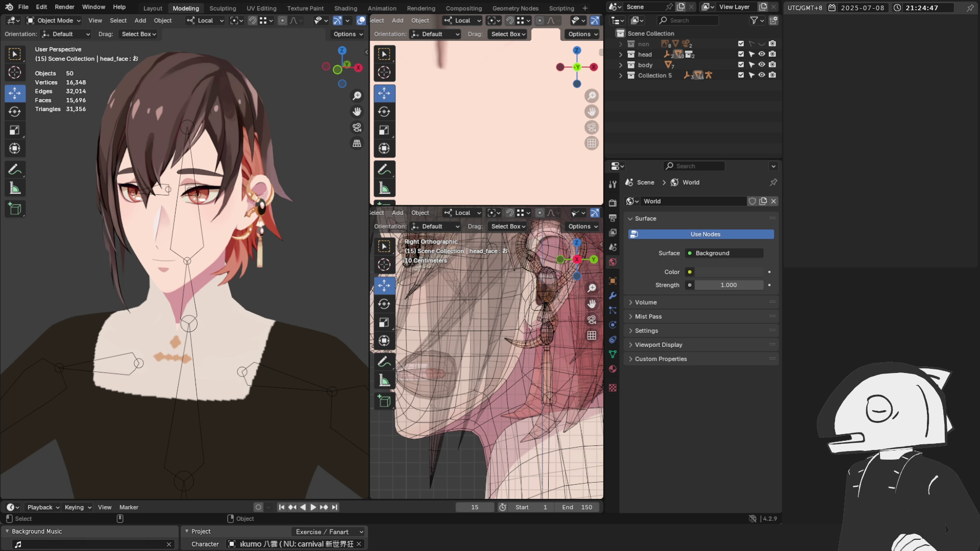The height and width of the screenshot is (551, 980).
Task: Expand the Volume panel
Action: click(x=700, y=302)
